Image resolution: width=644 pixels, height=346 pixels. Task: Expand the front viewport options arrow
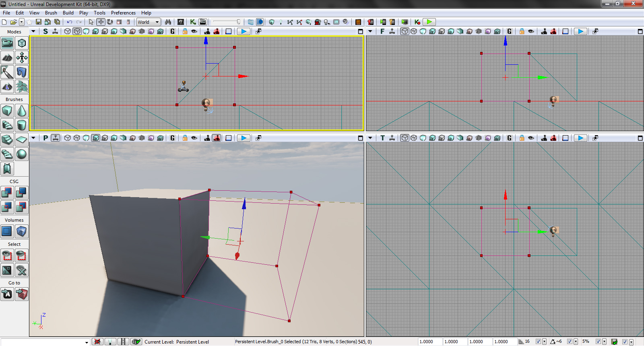click(x=370, y=31)
